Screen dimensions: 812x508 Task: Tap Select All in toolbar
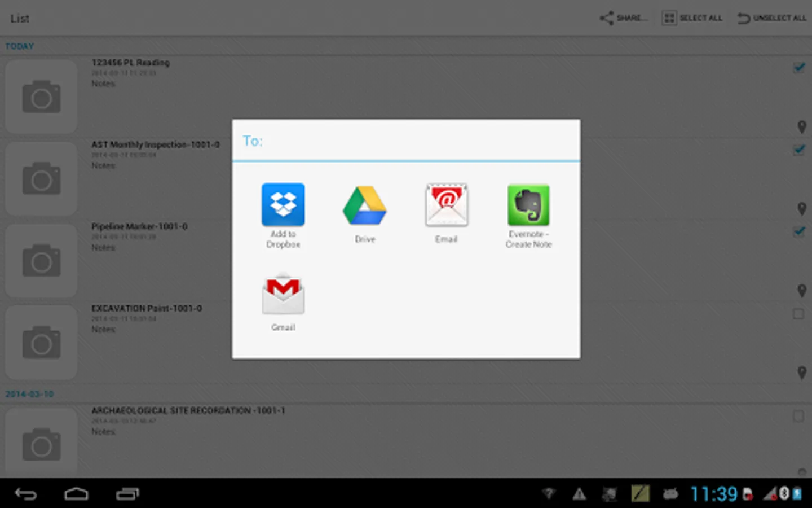click(x=692, y=18)
